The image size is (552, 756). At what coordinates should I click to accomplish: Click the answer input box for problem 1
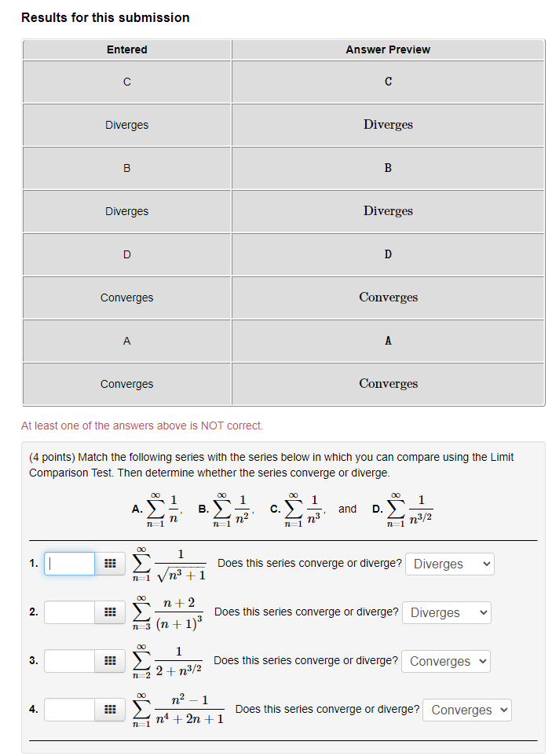[69, 563]
